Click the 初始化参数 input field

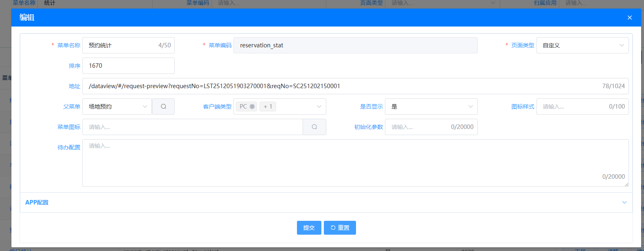tap(418, 127)
